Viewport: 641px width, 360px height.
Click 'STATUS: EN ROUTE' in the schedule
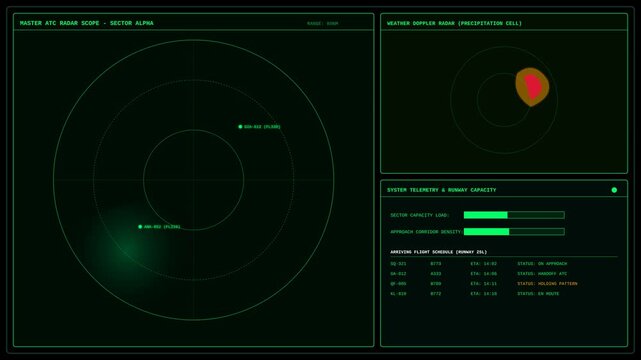(538, 294)
